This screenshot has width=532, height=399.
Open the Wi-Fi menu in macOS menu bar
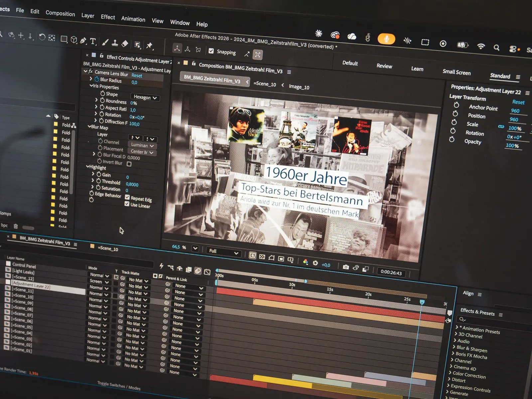[x=481, y=46]
